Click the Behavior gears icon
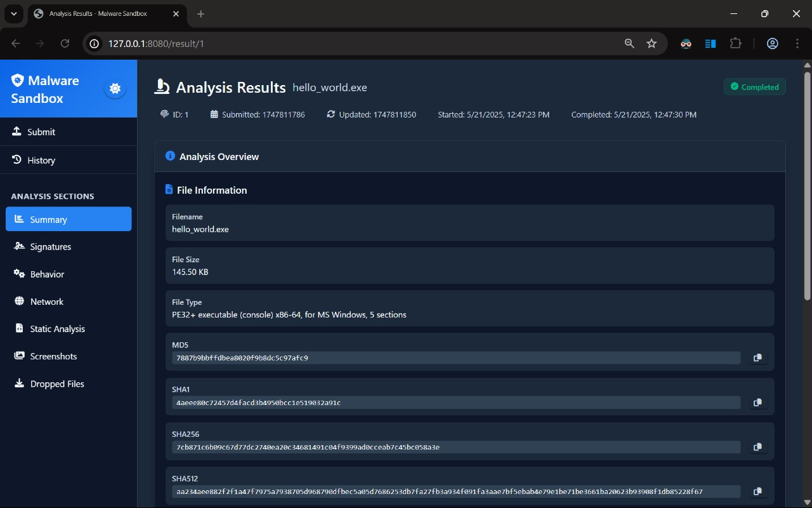This screenshot has height=508, width=812. (19, 274)
